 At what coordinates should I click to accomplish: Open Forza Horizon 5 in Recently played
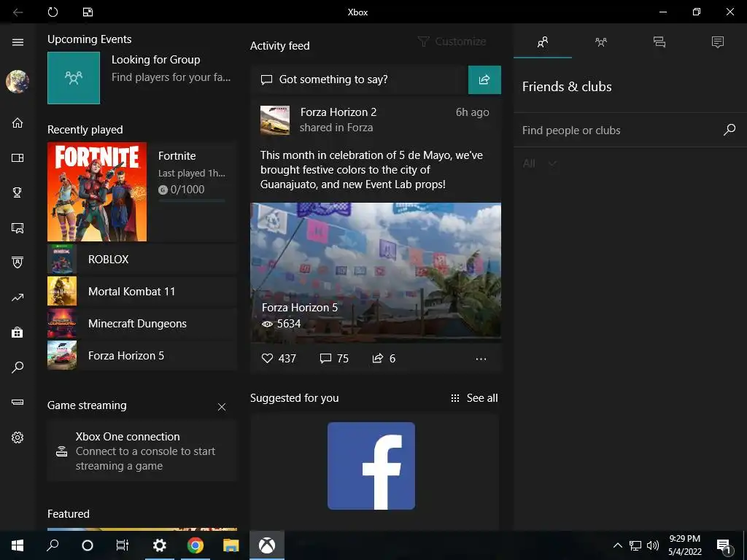(142, 355)
